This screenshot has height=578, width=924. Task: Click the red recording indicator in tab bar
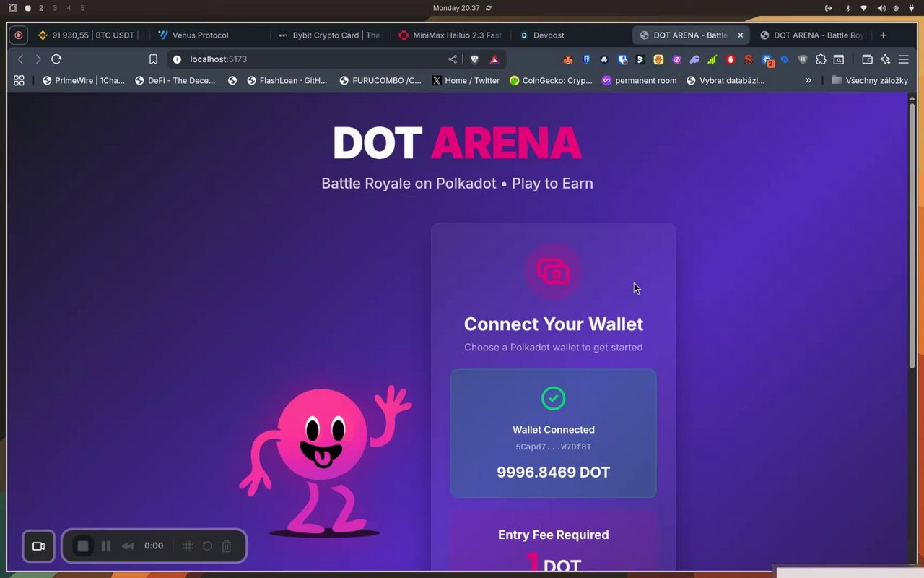coord(19,35)
